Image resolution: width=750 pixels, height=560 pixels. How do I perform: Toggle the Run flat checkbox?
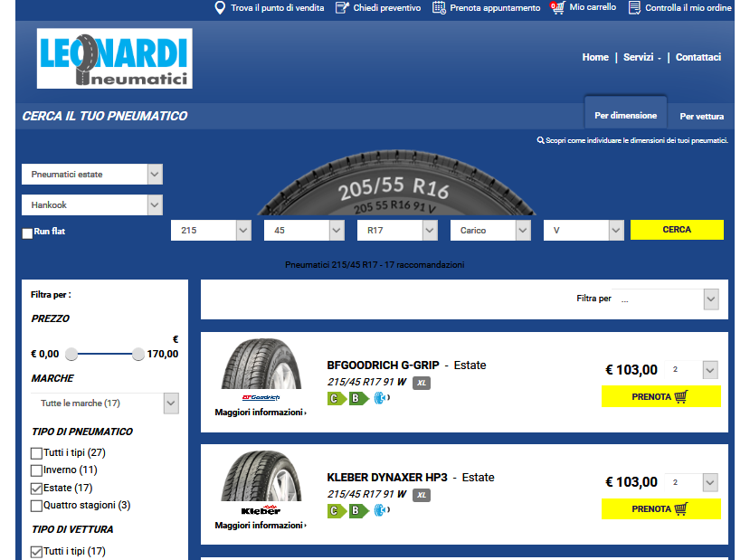click(28, 233)
